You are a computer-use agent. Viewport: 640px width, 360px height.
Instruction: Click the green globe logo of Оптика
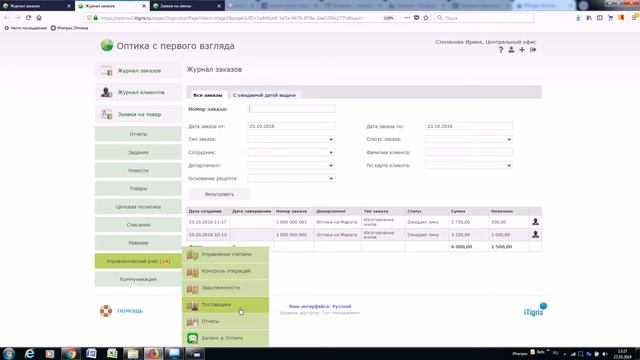click(107, 45)
